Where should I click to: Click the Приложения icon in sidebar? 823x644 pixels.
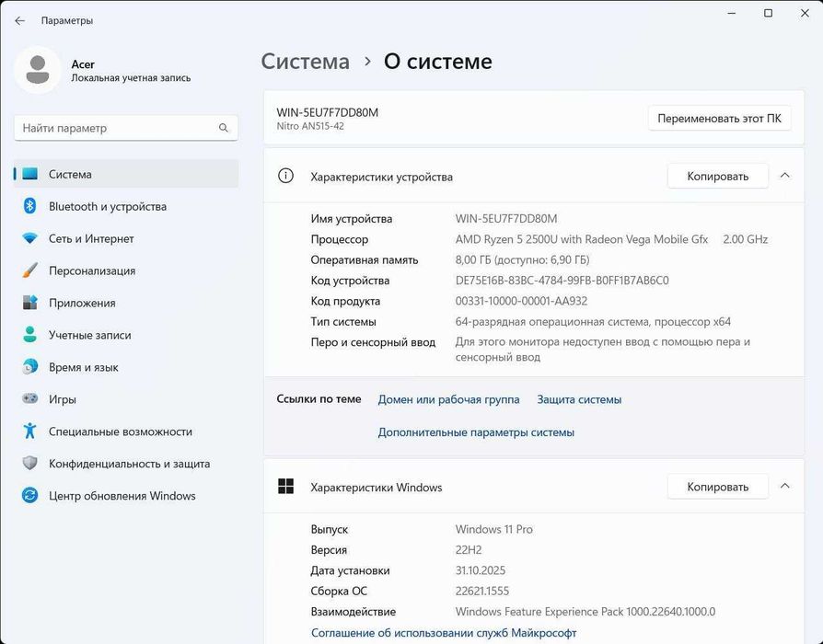click(29, 304)
